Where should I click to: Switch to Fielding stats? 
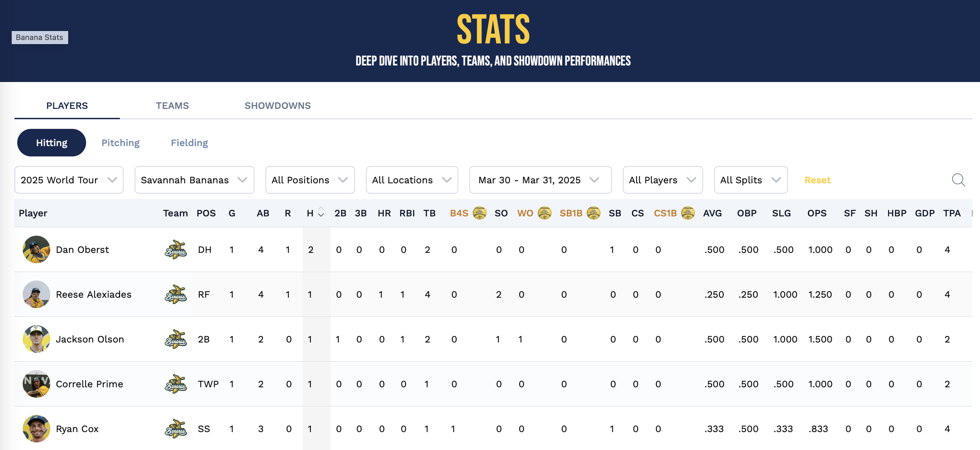tap(189, 143)
